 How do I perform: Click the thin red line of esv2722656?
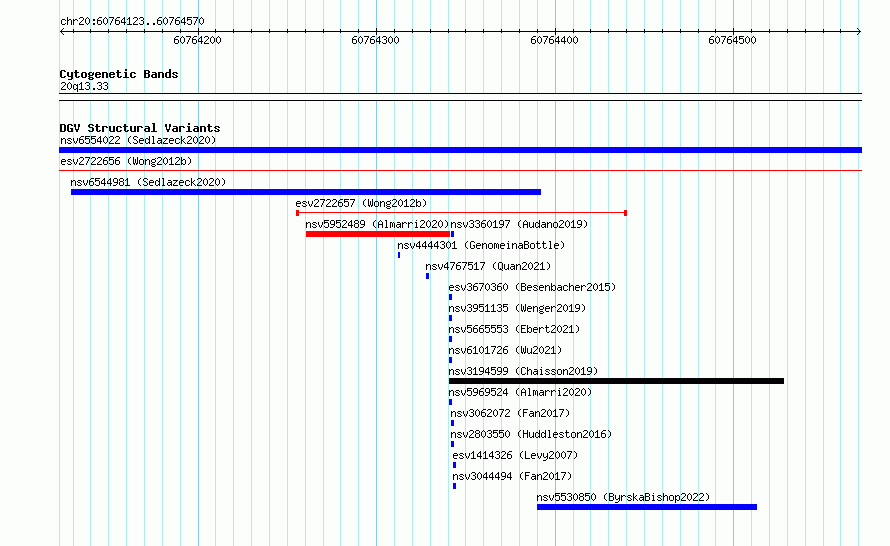pos(460,170)
